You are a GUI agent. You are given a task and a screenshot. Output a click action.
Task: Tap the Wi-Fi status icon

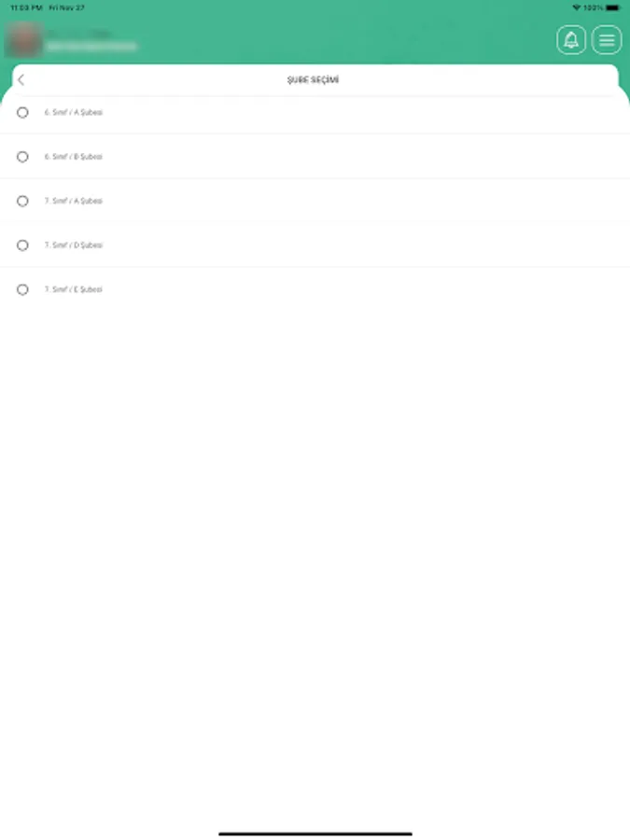click(x=577, y=7)
